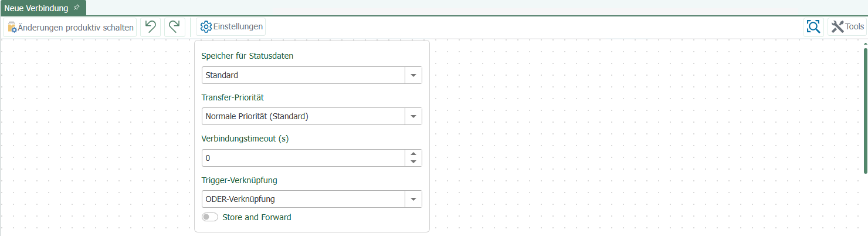Viewport: 868px width, 236px height.
Task: Increase Verbindungstimeout with the up arrow
Action: [x=413, y=154]
